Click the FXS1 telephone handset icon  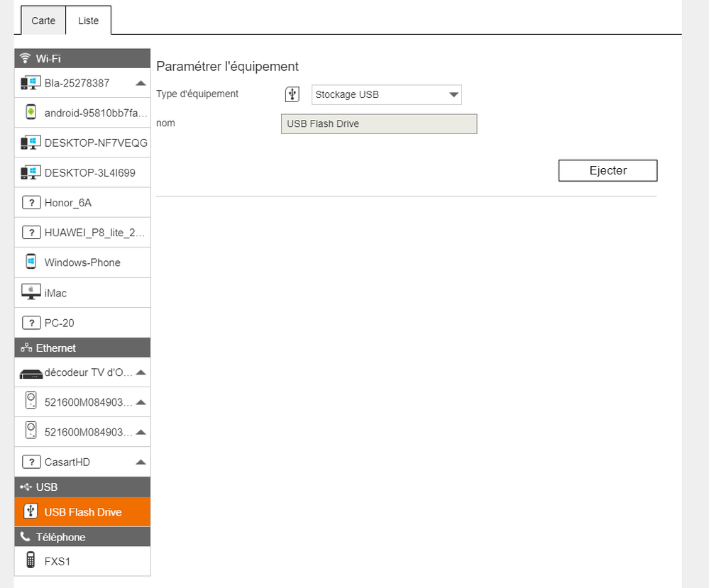pos(31,561)
